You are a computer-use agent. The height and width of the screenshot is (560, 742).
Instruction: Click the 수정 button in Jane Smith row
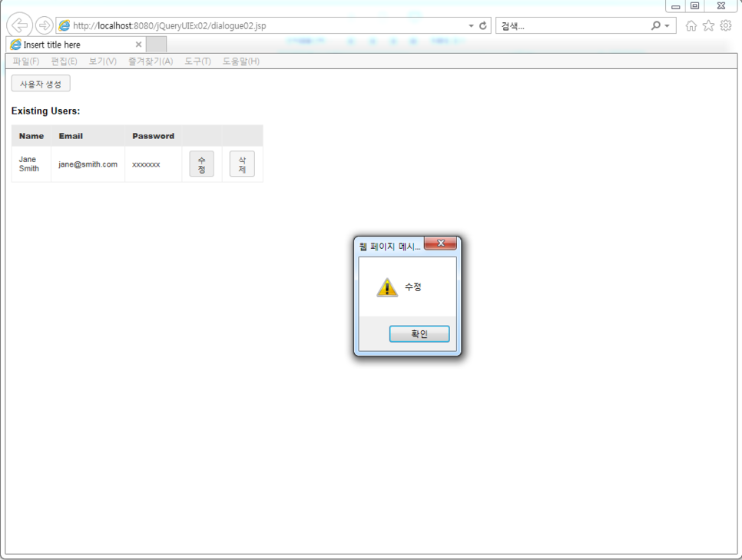point(201,164)
